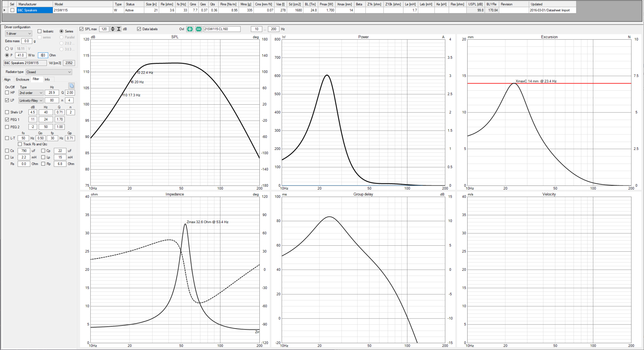
Task: Click the PEQ 1 frequency 24 field
Action: (46, 119)
